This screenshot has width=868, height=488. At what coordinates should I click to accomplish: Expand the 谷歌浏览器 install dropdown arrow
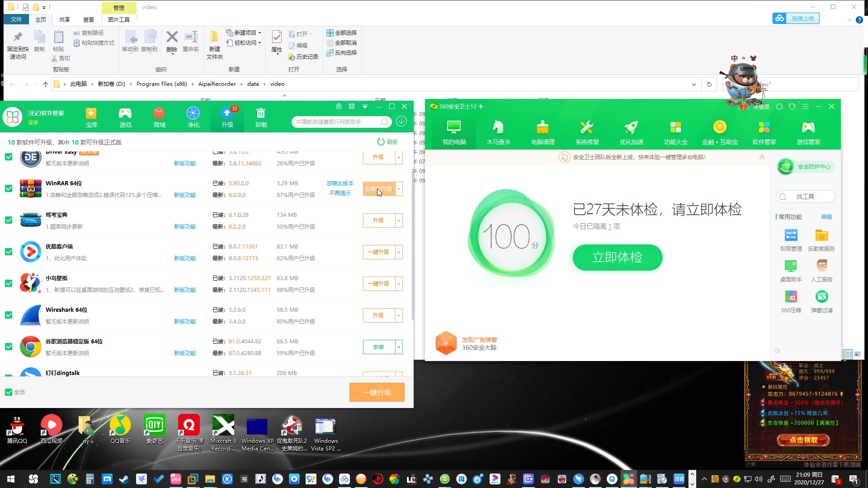pos(399,347)
